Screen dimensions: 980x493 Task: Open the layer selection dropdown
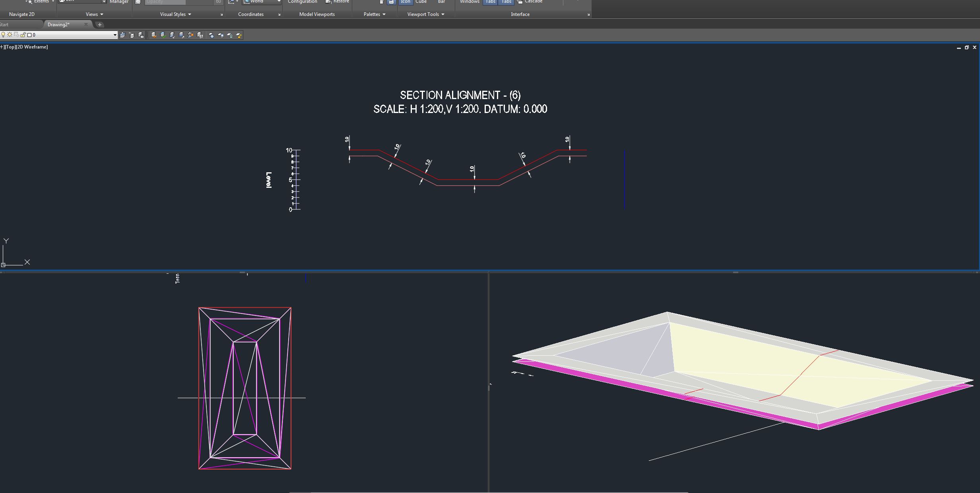(x=114, y=35)
